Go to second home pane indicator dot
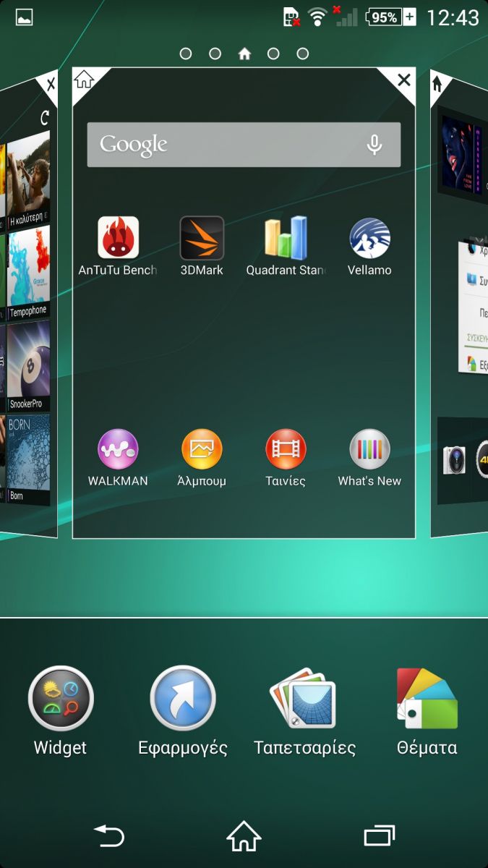Viewport: 488px width, 868px height. click(x=215, y=54)
